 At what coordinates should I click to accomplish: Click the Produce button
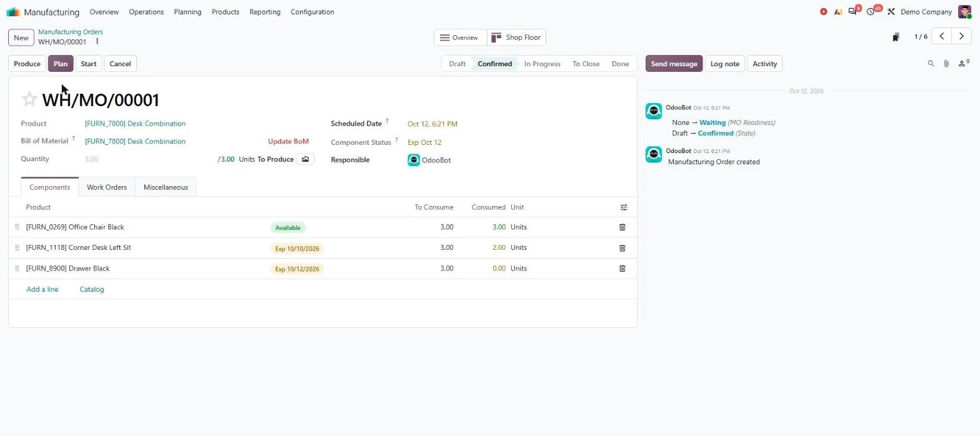[x=27, y=64]
